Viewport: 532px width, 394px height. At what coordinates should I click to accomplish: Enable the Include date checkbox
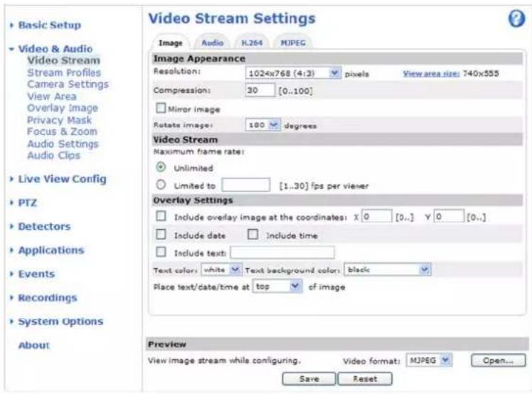tap(161, 235)
